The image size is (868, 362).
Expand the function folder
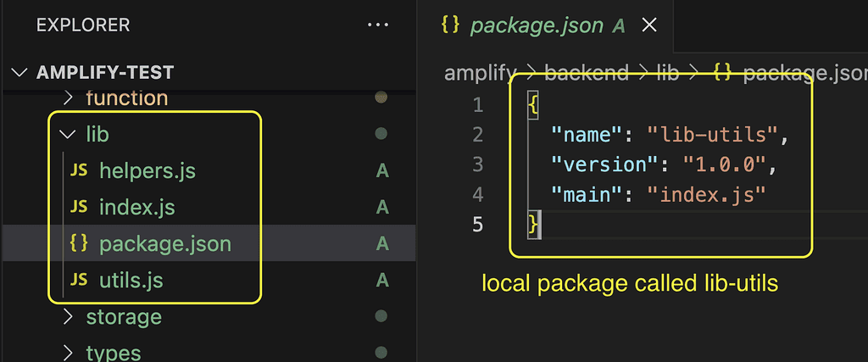pos(69,98)
